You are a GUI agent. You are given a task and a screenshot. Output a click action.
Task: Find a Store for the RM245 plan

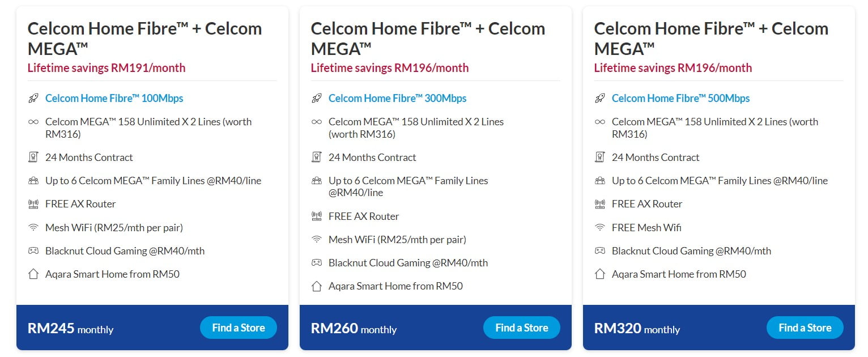tap(239, 328)
